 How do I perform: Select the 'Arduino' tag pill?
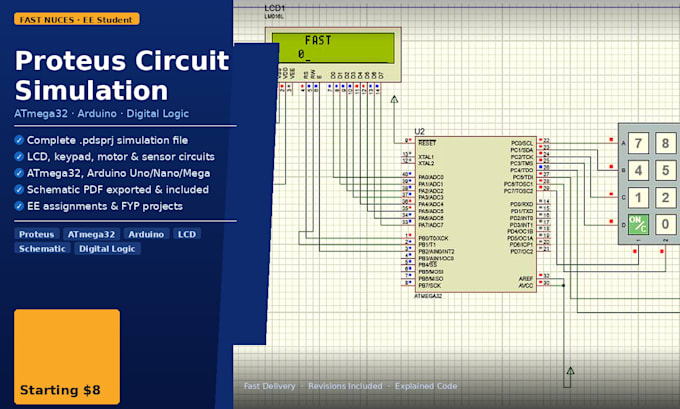pos(146,234)
